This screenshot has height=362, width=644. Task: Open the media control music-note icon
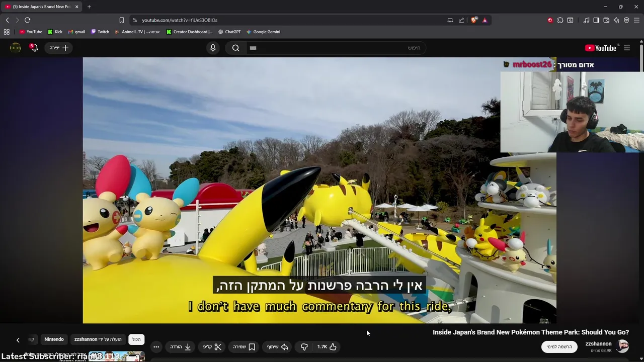pos(586,20)
